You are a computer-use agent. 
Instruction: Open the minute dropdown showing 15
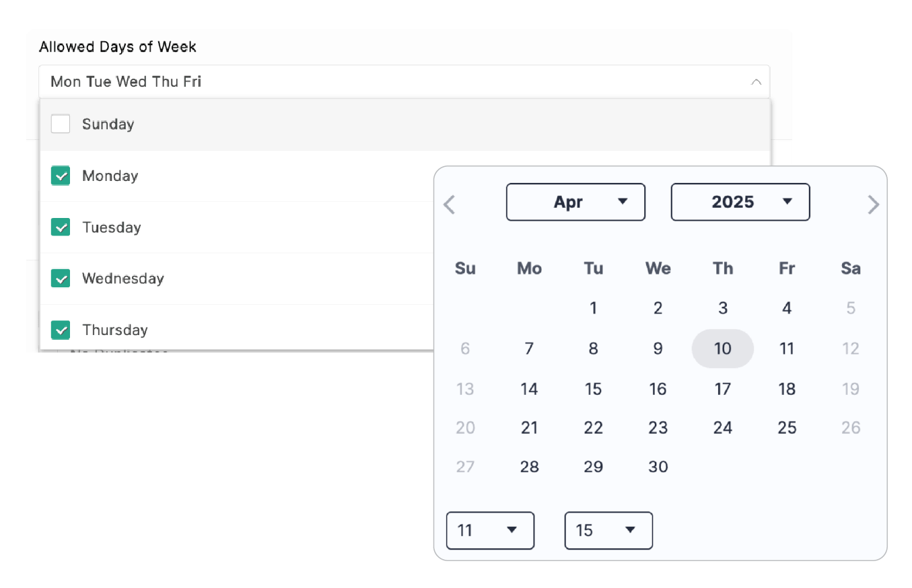click(x=608, y=530)
